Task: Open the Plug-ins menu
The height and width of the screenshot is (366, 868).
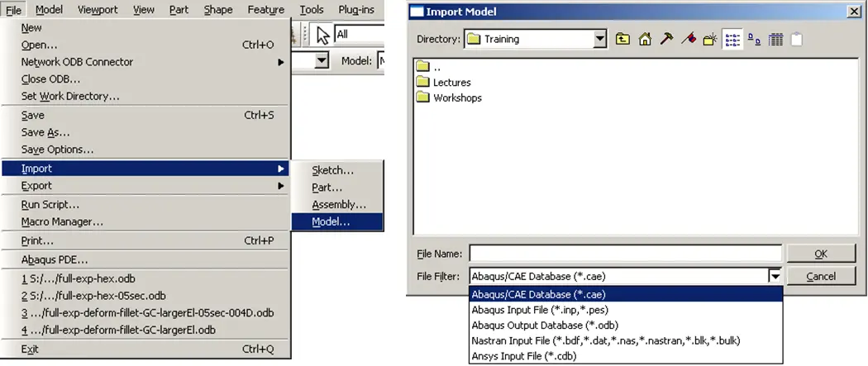Action: [x=356, y=10]
